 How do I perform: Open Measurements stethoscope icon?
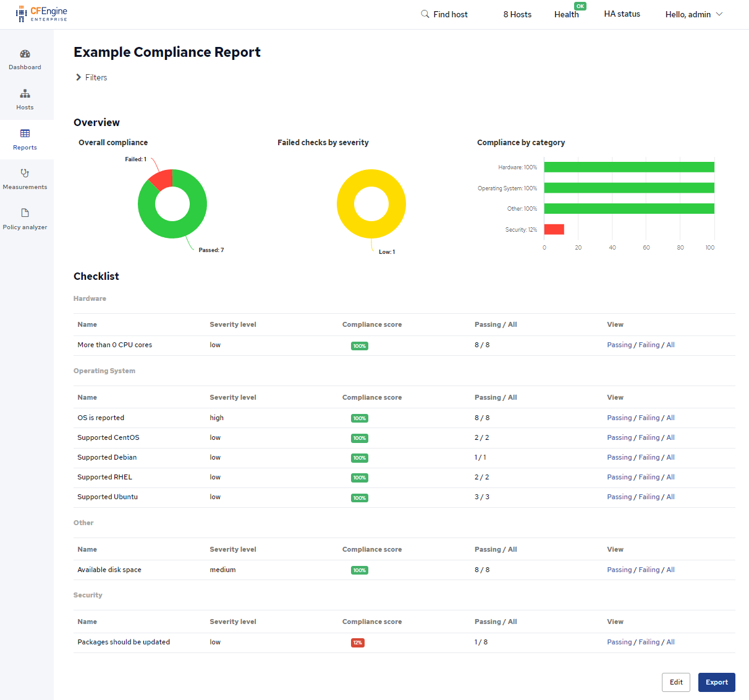coord(25,174)
